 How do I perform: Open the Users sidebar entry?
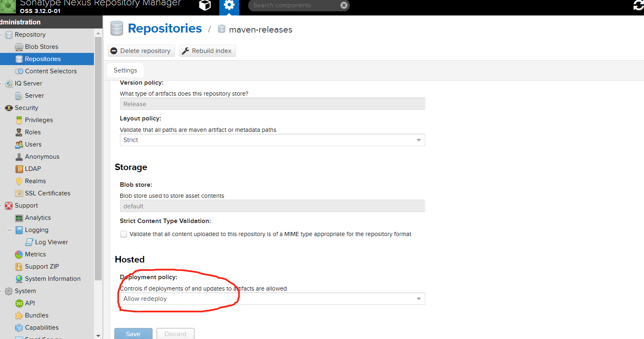click(x=33, y=144)
